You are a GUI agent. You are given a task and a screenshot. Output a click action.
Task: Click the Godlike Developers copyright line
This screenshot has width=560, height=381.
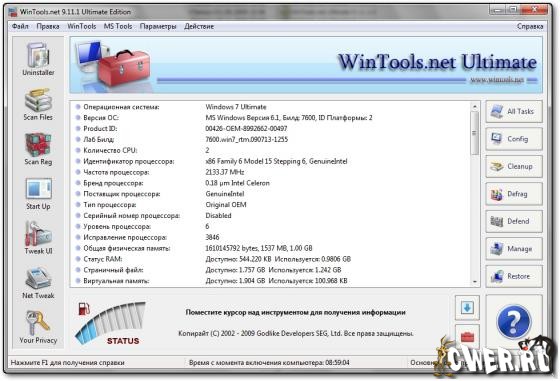[296, 334]
